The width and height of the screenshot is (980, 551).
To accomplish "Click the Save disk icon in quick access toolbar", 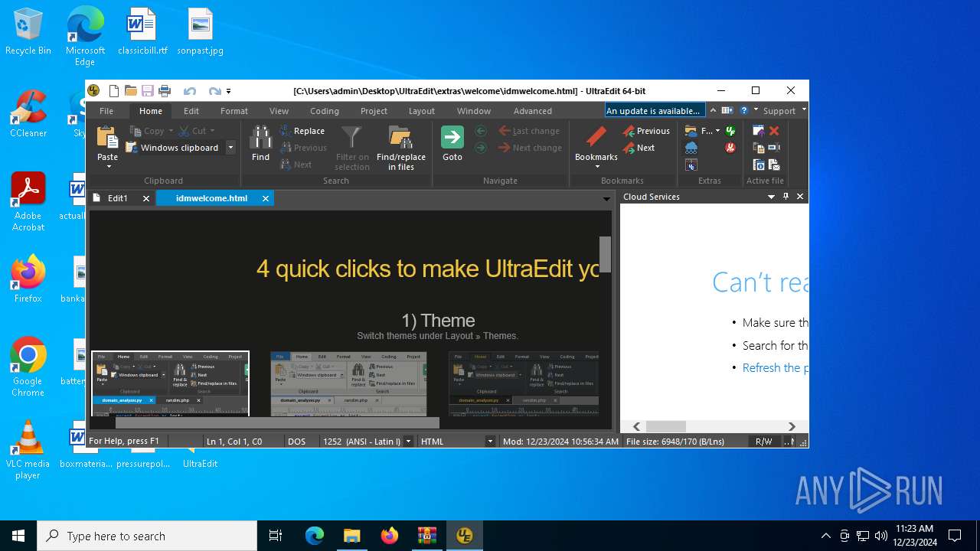I will 148,91.
